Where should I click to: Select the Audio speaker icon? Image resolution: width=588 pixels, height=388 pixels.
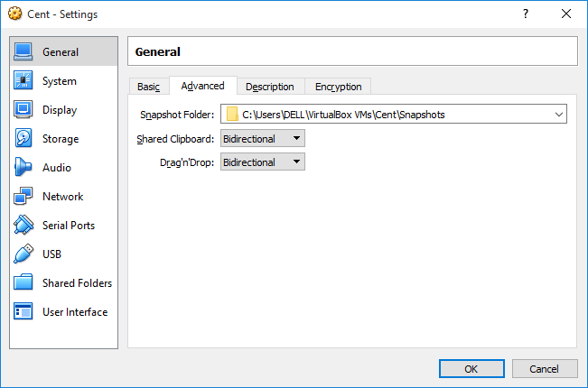click(x=23, y=167)
